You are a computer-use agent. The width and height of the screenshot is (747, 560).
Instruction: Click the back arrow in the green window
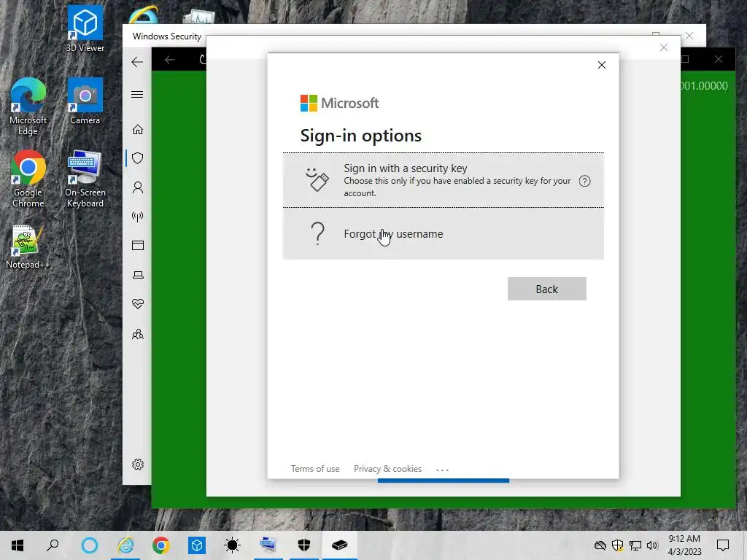169,60
